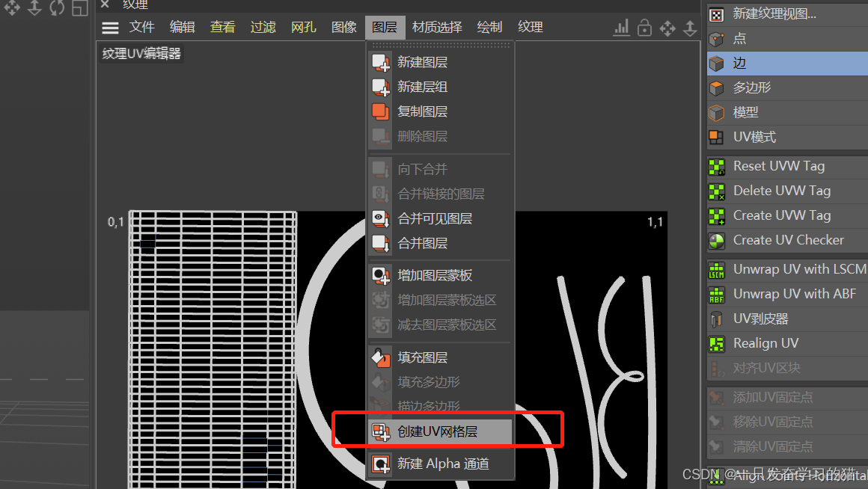Click the orange cube icon beside 多边形
The width and height of the screenshot is (868, 489).
716,88
